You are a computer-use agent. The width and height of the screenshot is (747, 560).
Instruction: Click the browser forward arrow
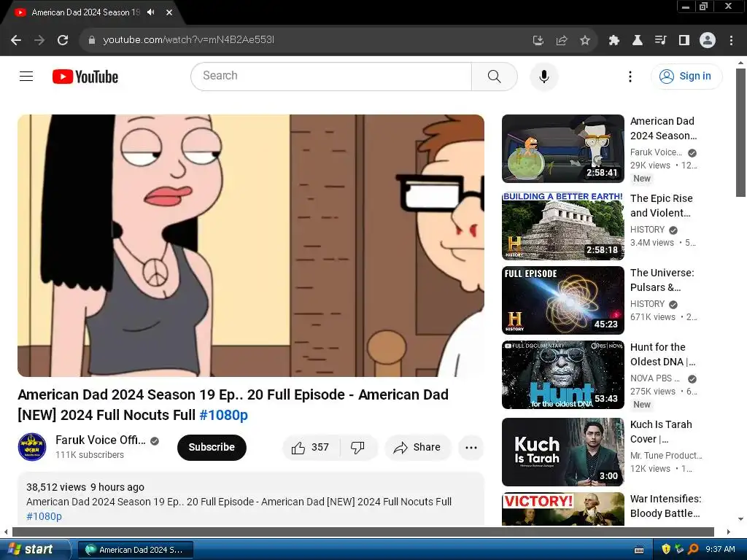click(x=39, y=40)
